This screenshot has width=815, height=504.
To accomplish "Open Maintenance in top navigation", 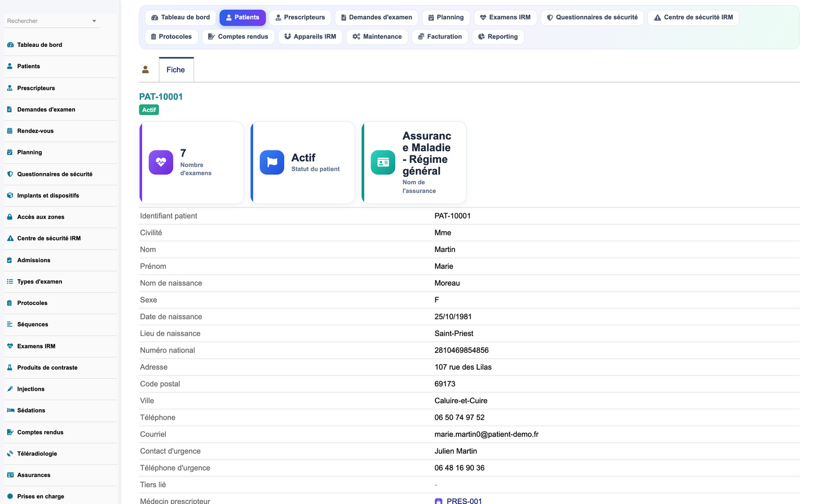I will coord(377,37).
